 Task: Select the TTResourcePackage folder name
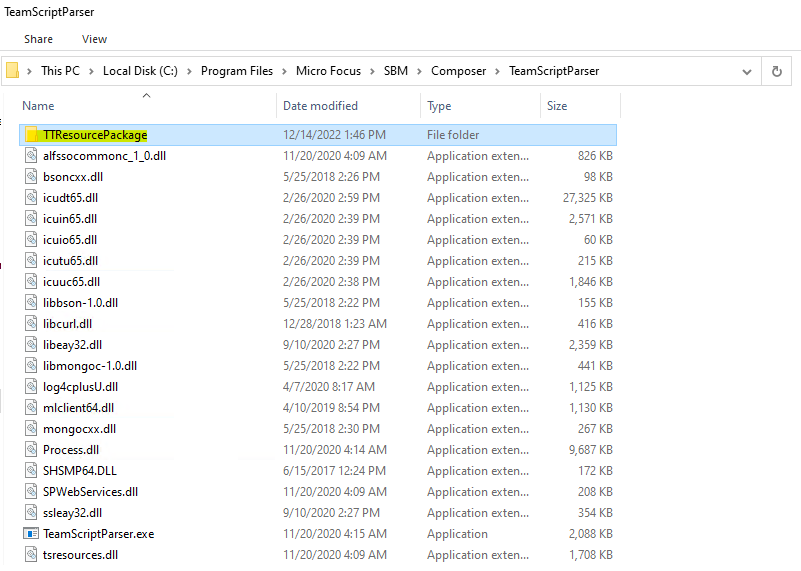pyautogui.click(x=95, y=135)
